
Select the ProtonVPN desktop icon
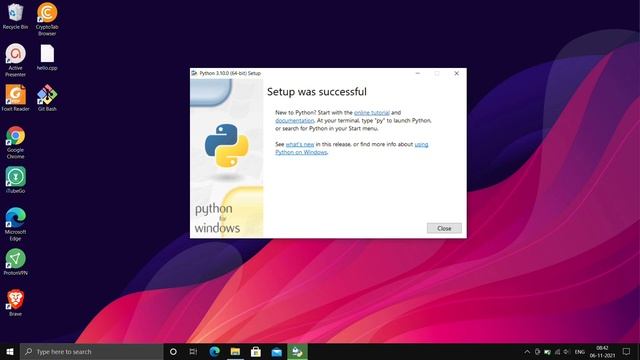(x=16, y=262)
